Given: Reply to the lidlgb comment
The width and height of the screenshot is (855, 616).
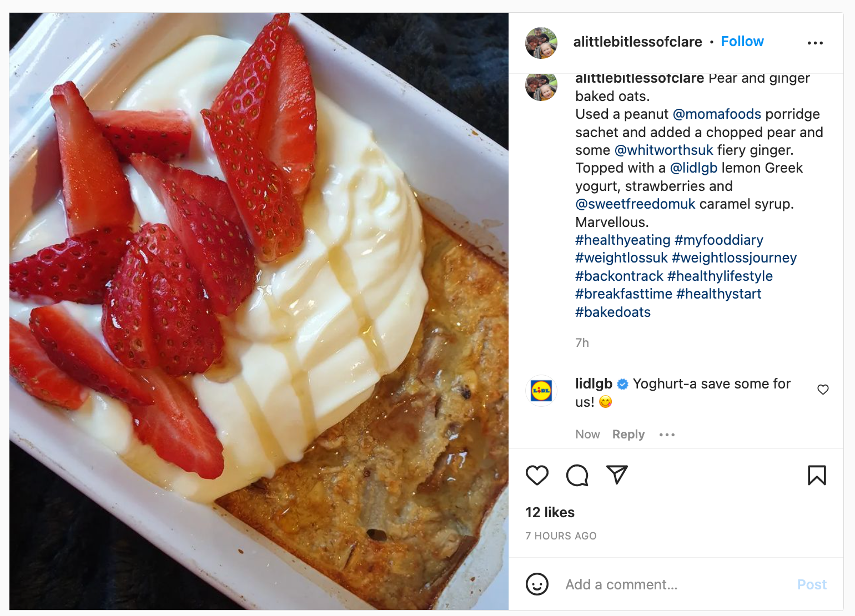Looking at the screenshot, I should [628, 435].
